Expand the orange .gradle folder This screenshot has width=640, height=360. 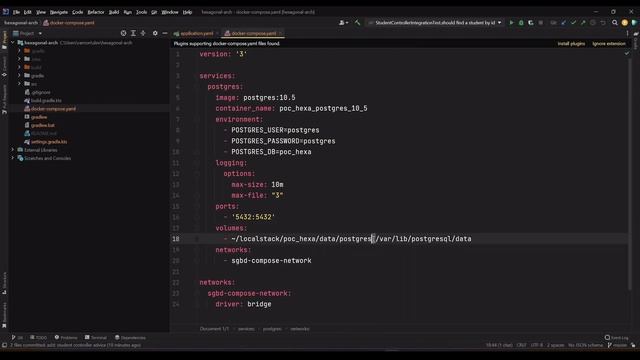[19, 51]
